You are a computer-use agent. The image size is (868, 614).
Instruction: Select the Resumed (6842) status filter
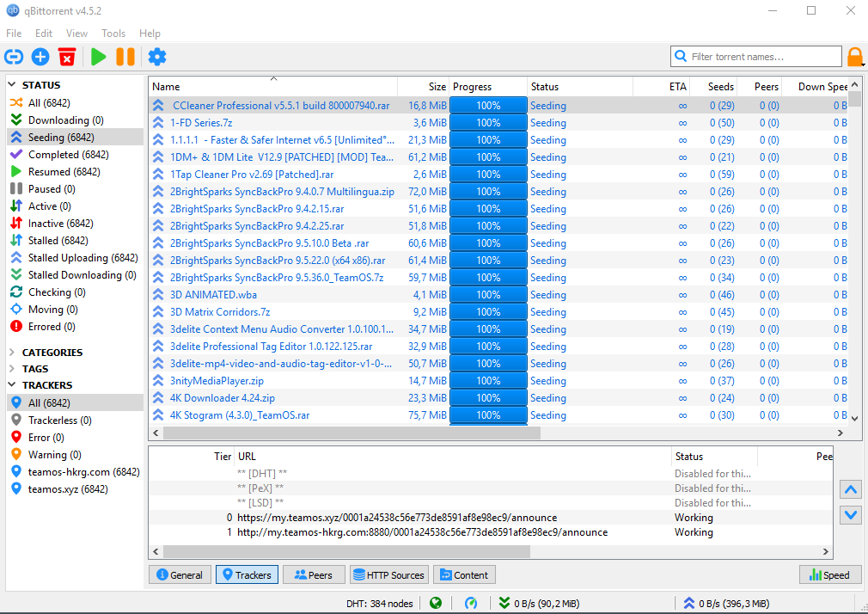pos(75,171)
